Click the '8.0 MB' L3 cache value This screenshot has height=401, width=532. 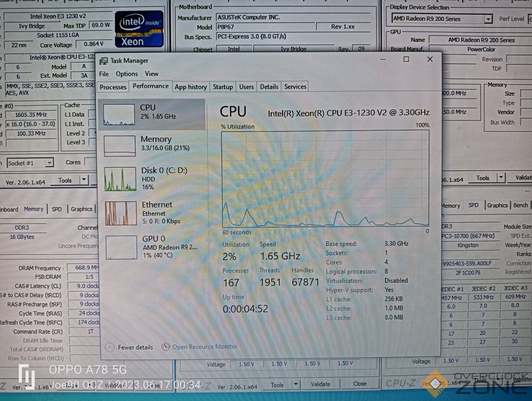tap(394, 317)
